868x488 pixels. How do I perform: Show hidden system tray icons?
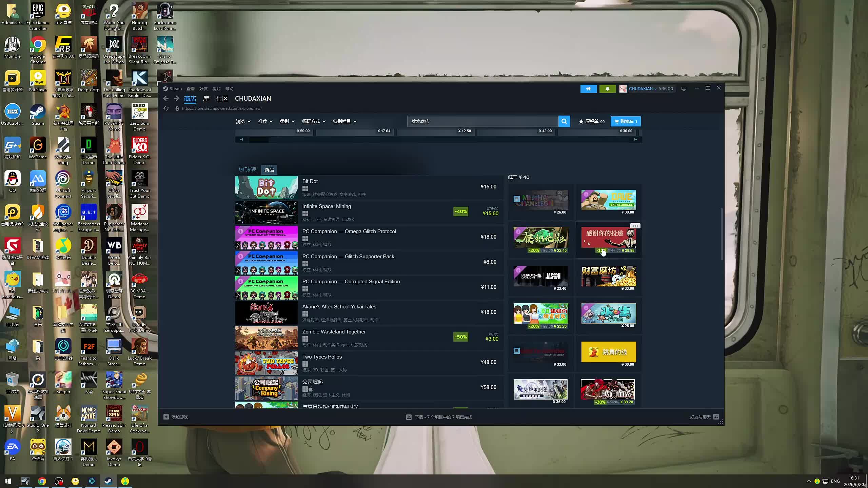point(809,481)
